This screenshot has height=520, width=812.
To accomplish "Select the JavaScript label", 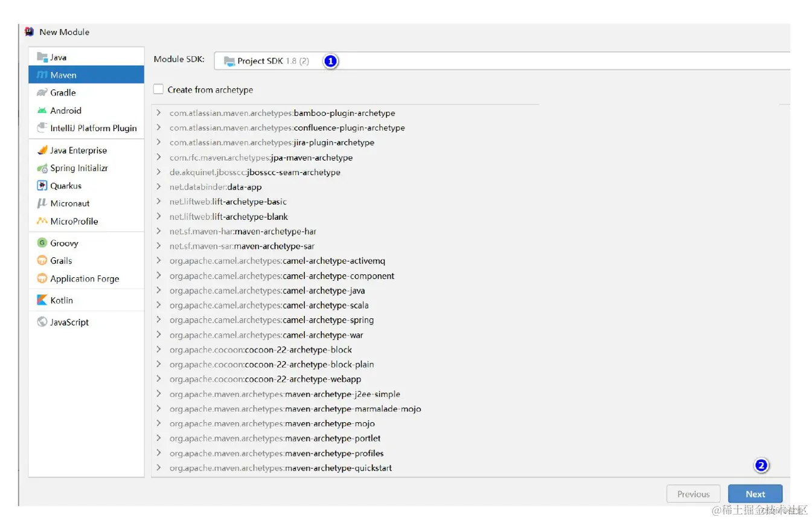I will [x=69, y=322].
